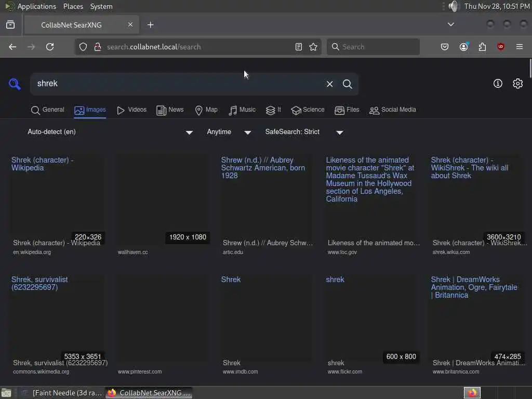Click the volume speaker icon
This screenshot has width=532, height=399.
(453, 6)
